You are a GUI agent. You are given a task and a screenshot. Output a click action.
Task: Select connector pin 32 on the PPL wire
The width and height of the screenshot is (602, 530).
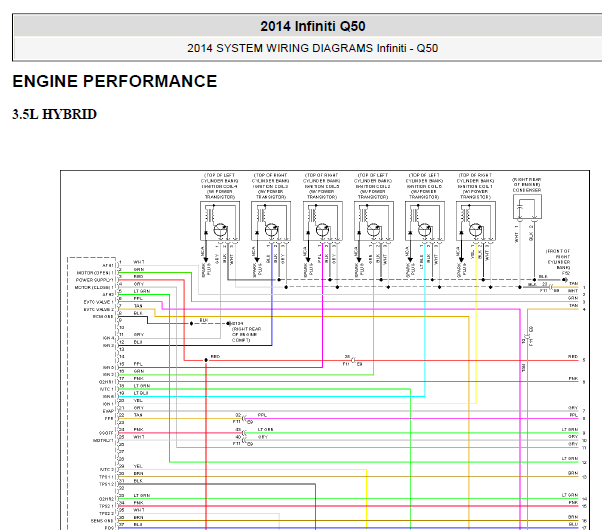click(x=239, y=415)
